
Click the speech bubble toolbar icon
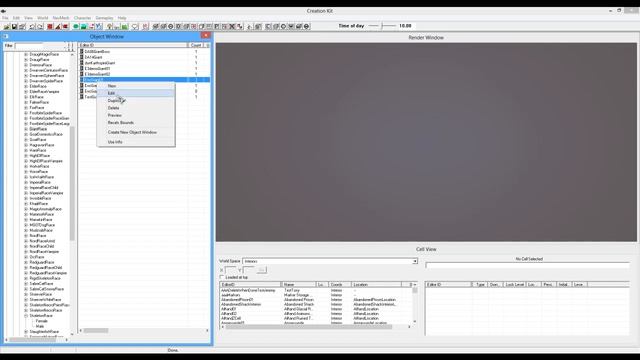(x=135, y=27)
